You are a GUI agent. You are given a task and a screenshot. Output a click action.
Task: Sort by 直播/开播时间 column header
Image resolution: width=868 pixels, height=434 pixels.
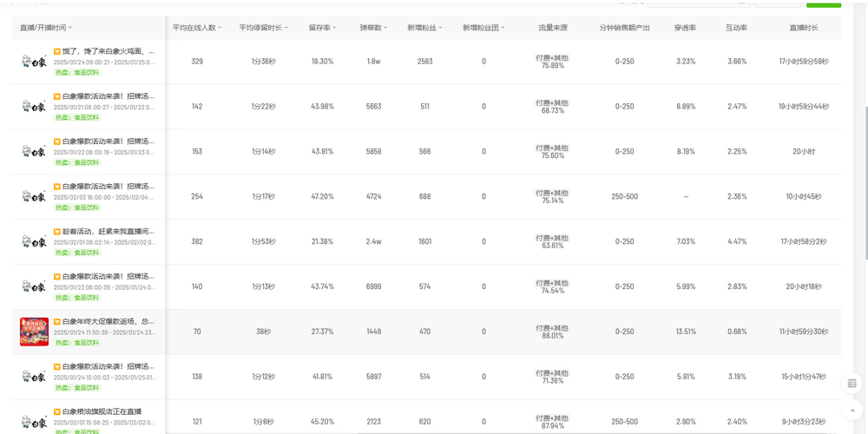pyautogui.click(x=47, y=28)
